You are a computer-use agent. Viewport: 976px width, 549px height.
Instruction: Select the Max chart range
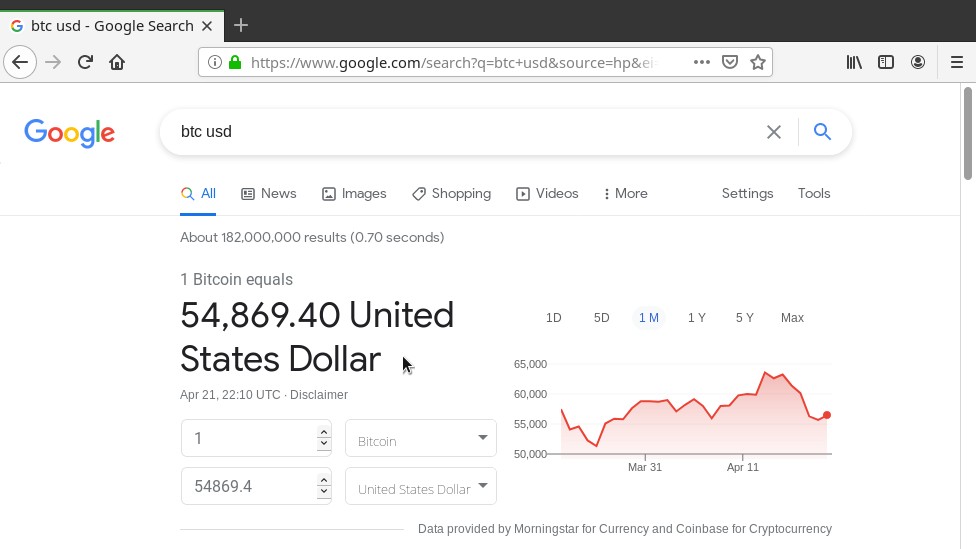pyautogui.click(x=792, y=318)
